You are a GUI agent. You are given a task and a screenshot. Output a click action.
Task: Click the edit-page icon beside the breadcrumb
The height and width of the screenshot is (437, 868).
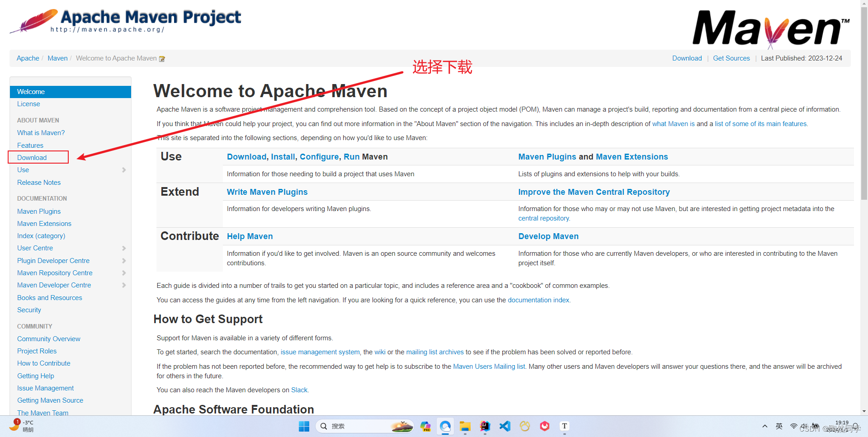162,58
